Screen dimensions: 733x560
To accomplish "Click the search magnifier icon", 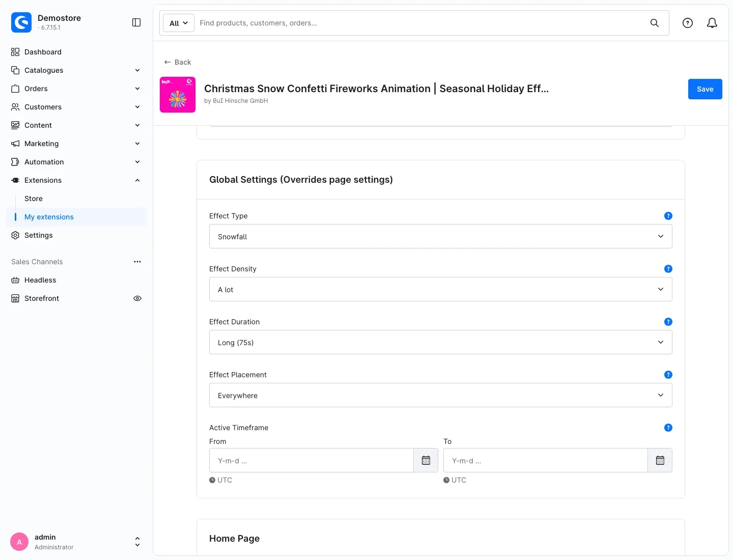I will pyautogui.click(x=655, y=23).
